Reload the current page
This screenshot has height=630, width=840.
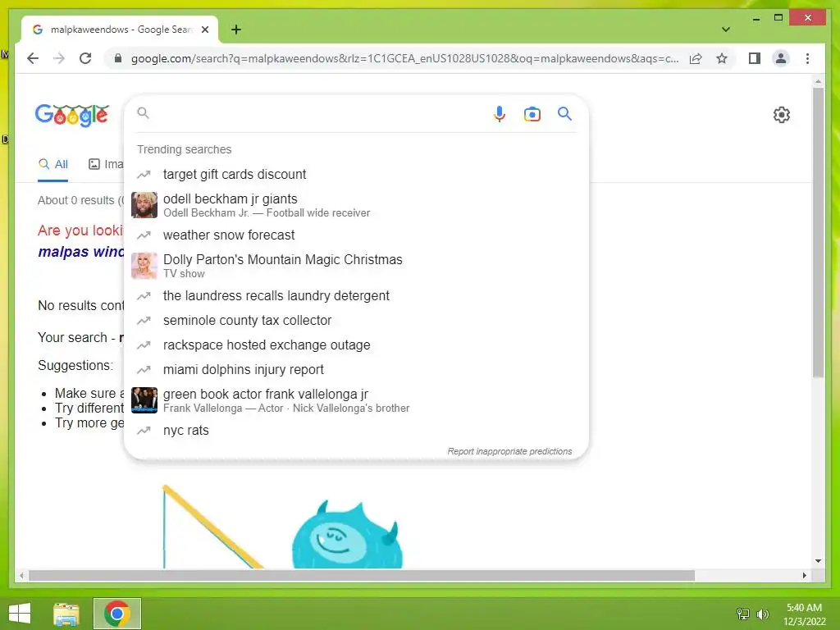point(85,58)
